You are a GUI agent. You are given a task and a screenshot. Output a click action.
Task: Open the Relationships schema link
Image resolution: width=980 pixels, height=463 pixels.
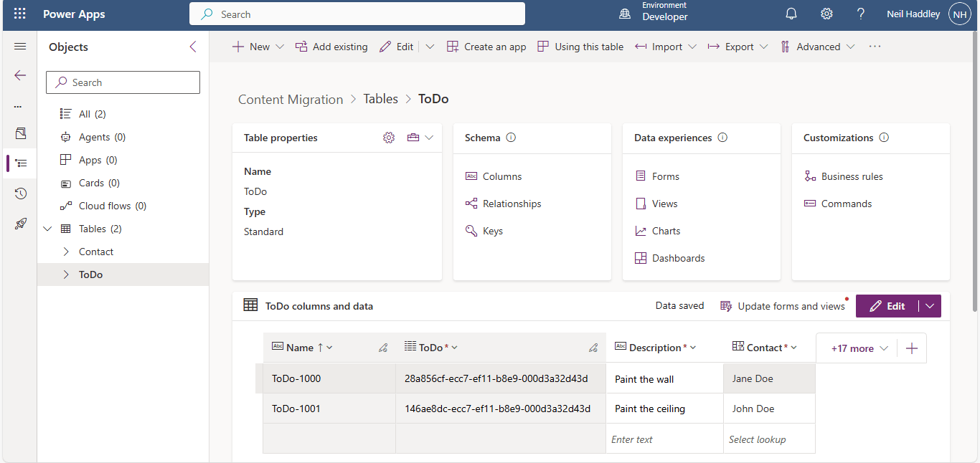[512, 204]
